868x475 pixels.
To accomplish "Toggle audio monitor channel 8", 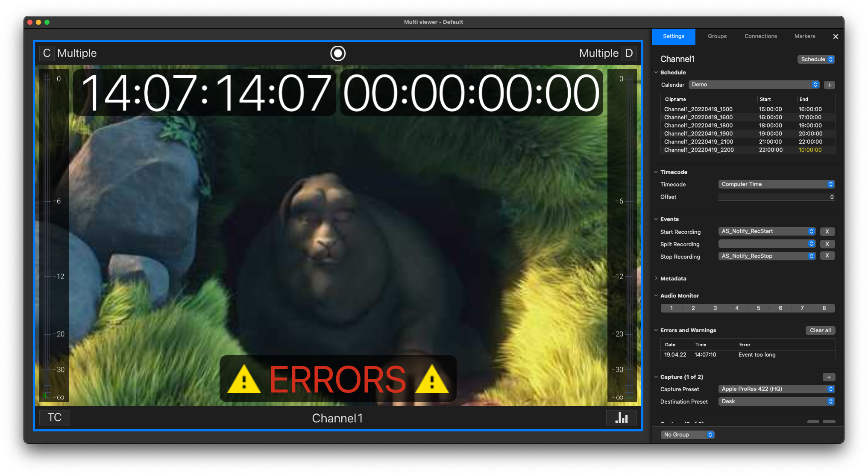I will [x=824, y=308].
